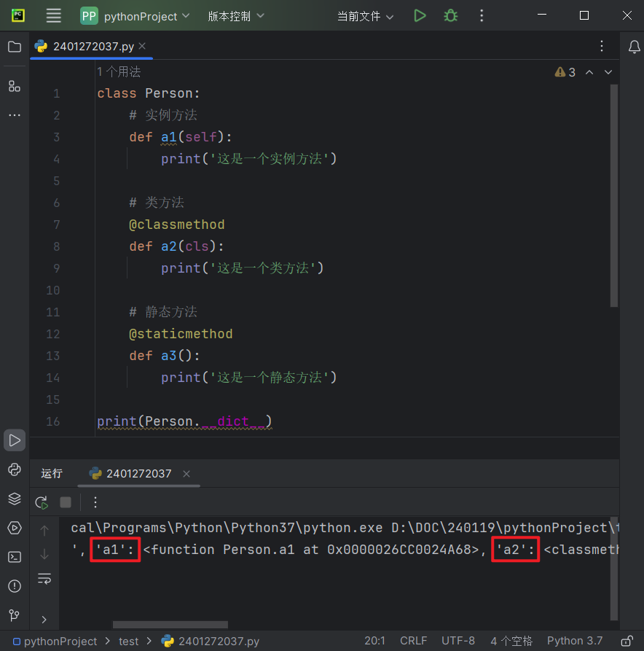Toggle the file read-only lock icon

pos(627,641)
